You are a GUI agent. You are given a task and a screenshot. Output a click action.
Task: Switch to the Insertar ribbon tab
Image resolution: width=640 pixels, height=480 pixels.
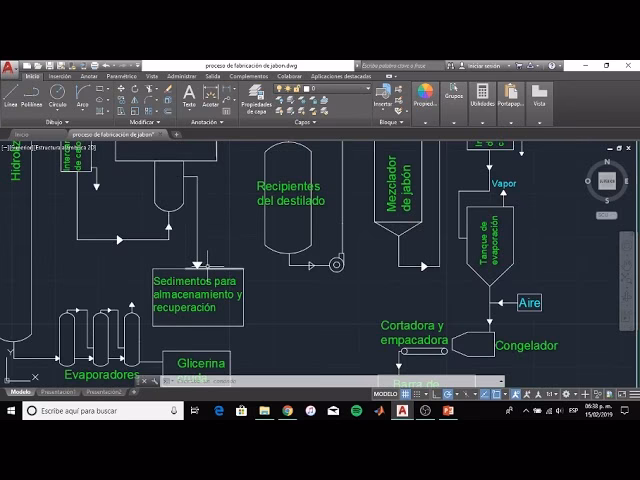(60, 76)
